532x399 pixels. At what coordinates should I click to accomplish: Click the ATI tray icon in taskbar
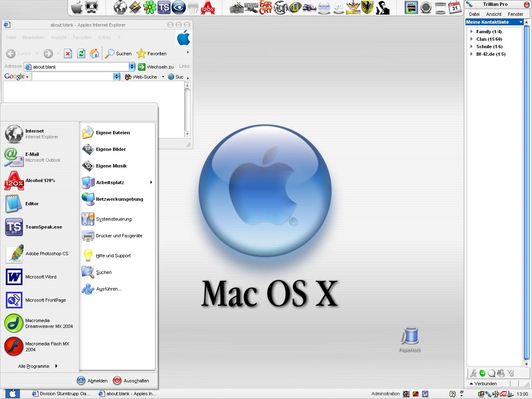click(x=503, y=394)
